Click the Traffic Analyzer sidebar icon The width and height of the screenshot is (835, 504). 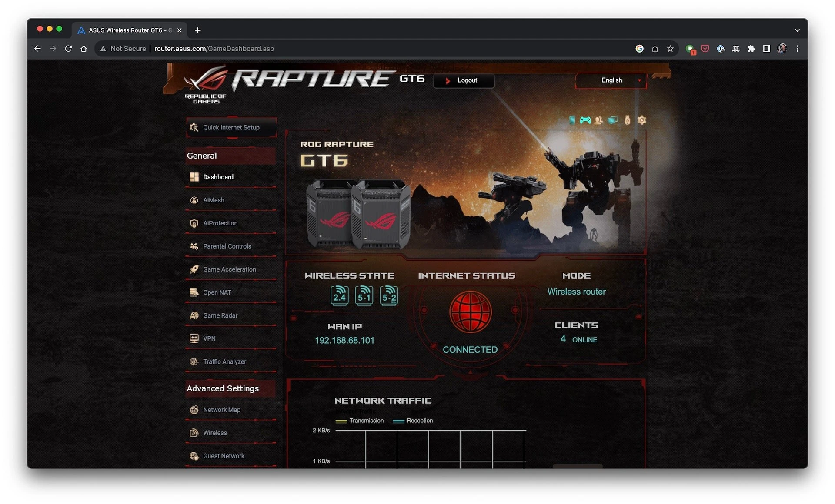194,361
